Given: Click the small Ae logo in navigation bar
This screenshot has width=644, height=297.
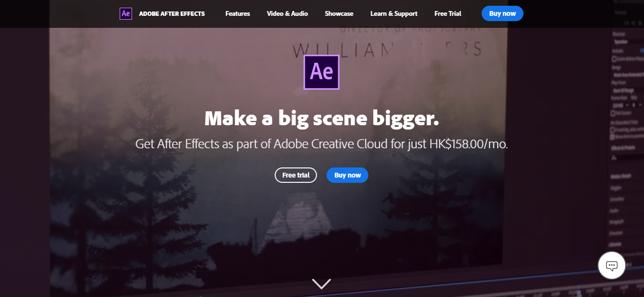Looking at the screenshot, I should 125,13.
